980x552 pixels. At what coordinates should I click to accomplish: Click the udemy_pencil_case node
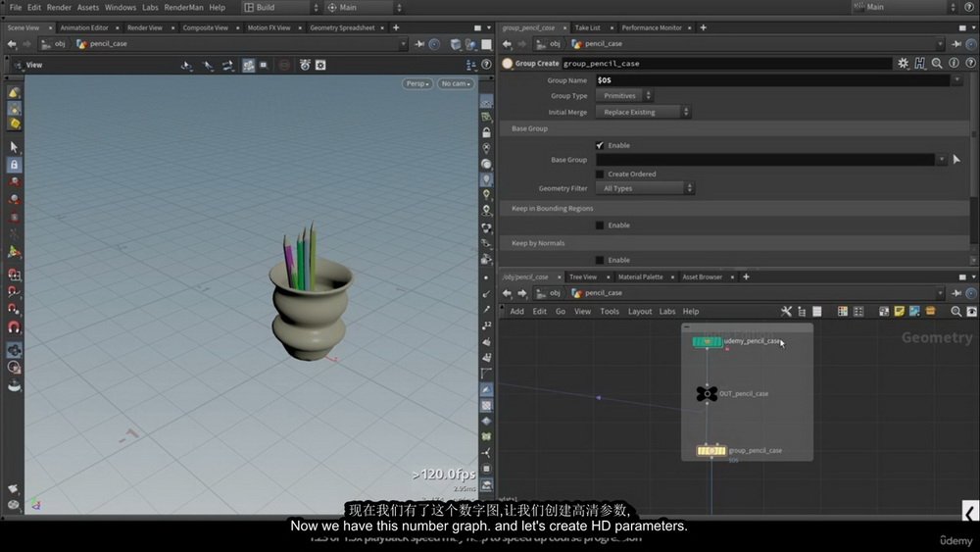coord(707,341)
